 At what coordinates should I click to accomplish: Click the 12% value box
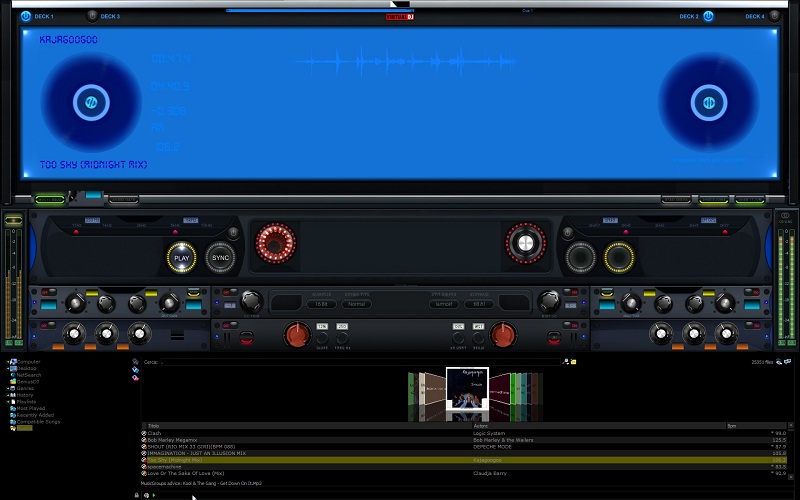pos(322,326)
